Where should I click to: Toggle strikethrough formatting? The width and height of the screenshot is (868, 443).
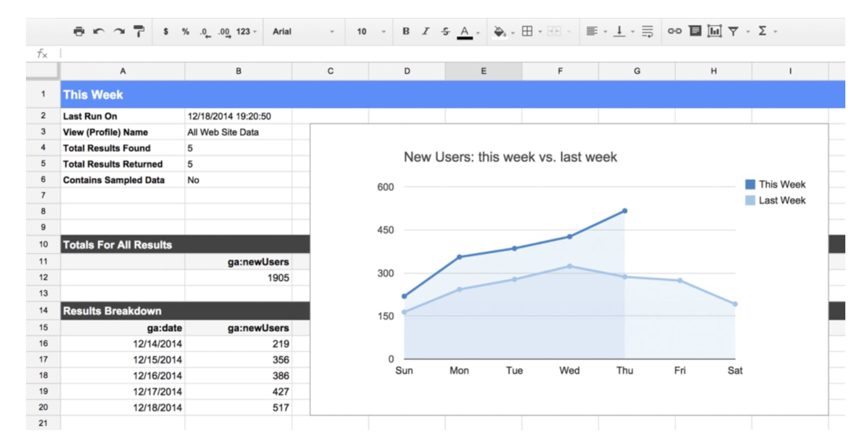pyautogui.click(x=445, y=31)
